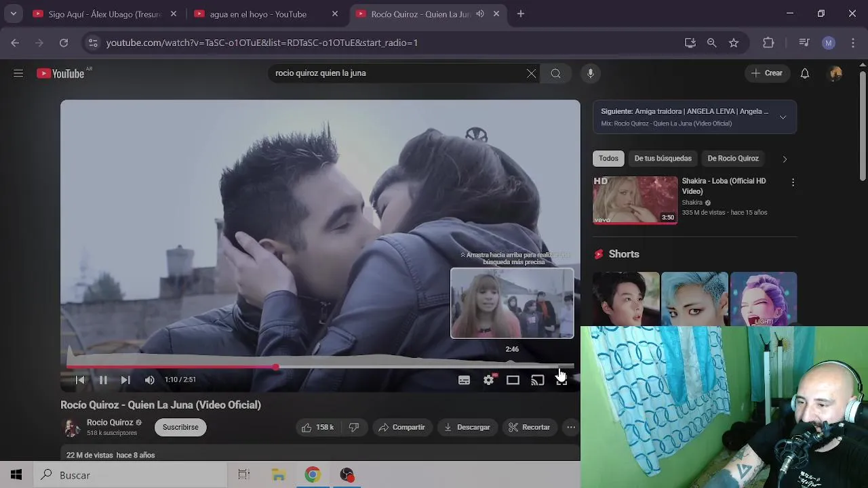Cast the video to a TV
The height and width of the screenshot is (488, 868).
click(x=537, y=380)
